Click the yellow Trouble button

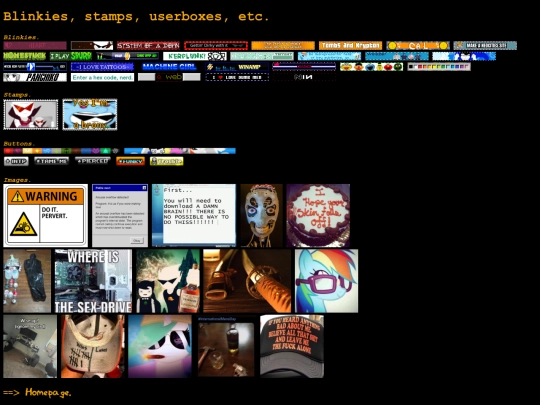pyautogui.click(x=166, y=161)
